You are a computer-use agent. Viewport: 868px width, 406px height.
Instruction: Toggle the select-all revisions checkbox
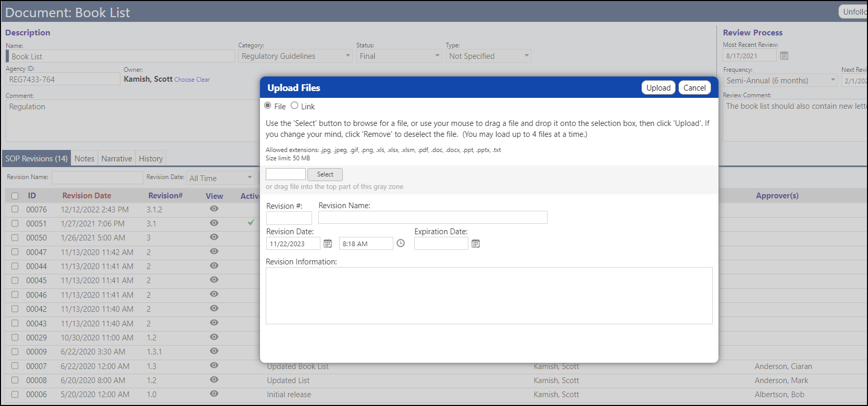point(15,196)
